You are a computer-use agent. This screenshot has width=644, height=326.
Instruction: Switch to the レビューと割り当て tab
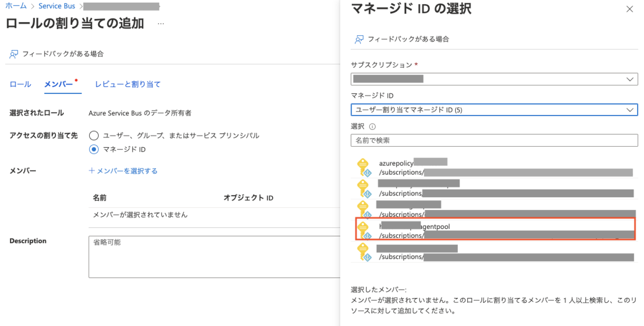coord(128,84)
